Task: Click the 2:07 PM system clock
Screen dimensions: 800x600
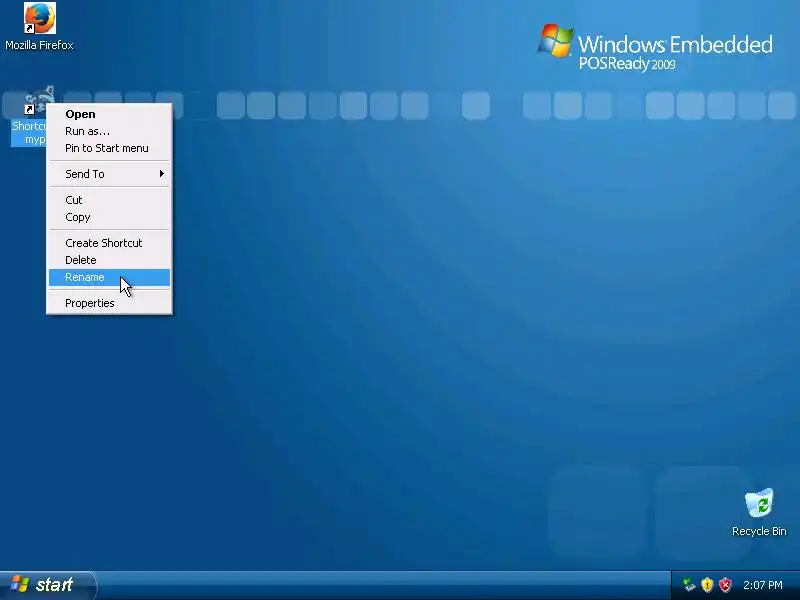Action: click(x=762, y=585)
